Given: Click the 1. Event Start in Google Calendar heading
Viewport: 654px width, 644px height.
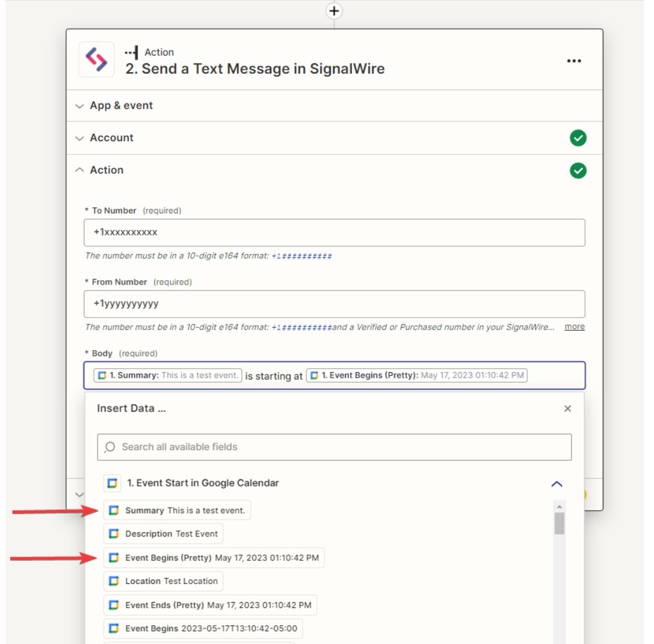Looking at the screenshot, I should (x=203, y=483).
